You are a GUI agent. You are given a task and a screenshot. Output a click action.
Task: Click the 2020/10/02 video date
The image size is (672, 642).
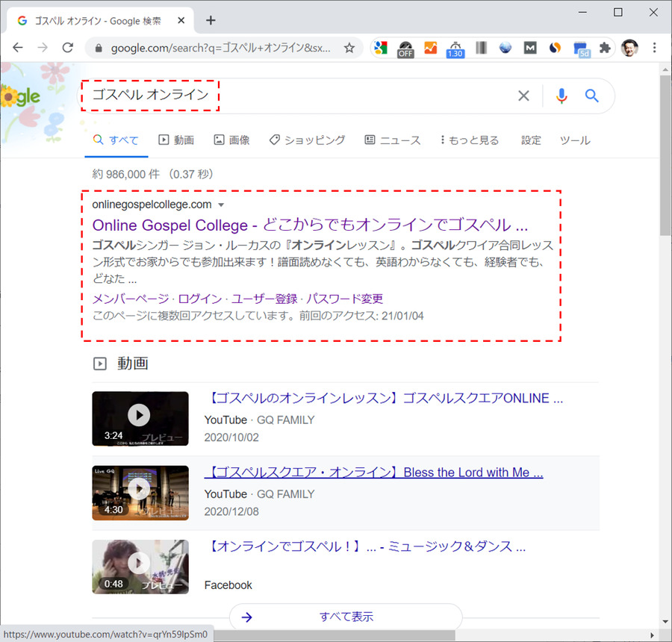click(x=231, y=437)
